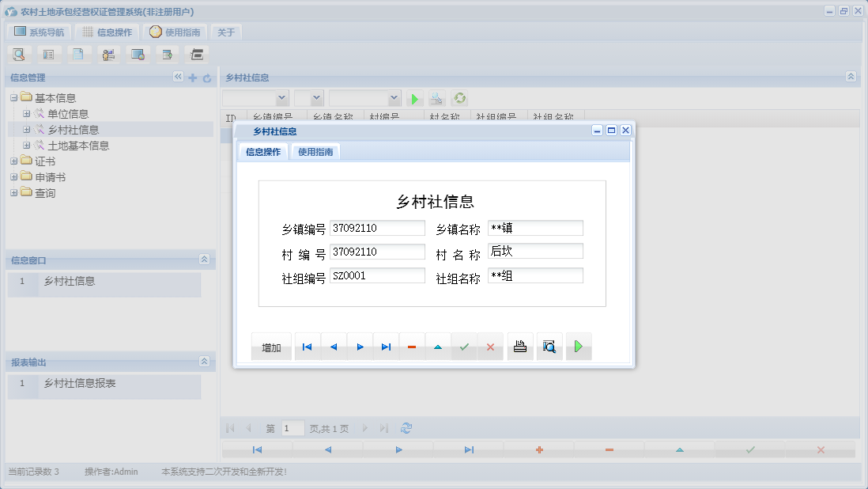
Task: Click the plus icon in 信息管理 header
Action: point(192,78)
